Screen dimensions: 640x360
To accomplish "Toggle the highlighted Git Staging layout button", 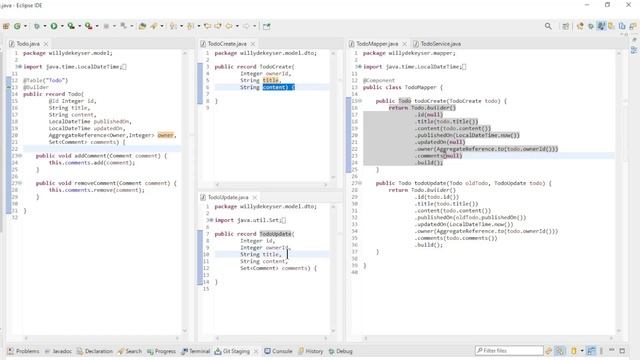I will (x=591, y=351).
